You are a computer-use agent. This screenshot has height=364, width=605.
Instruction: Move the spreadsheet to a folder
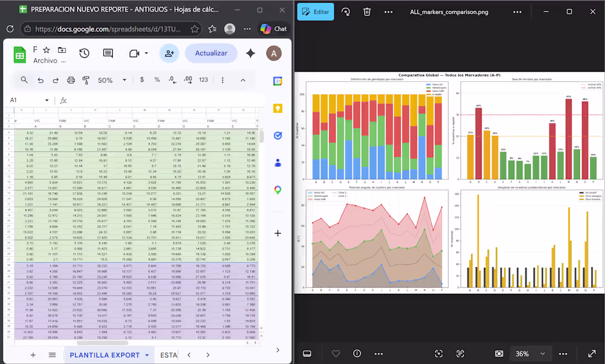click(62, 49)
